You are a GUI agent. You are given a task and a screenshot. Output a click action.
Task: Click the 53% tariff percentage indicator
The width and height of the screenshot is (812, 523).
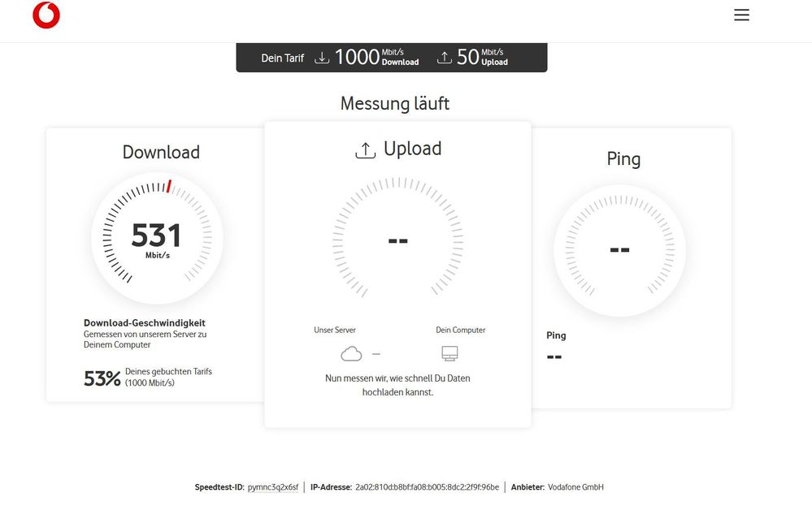(101, 377)
